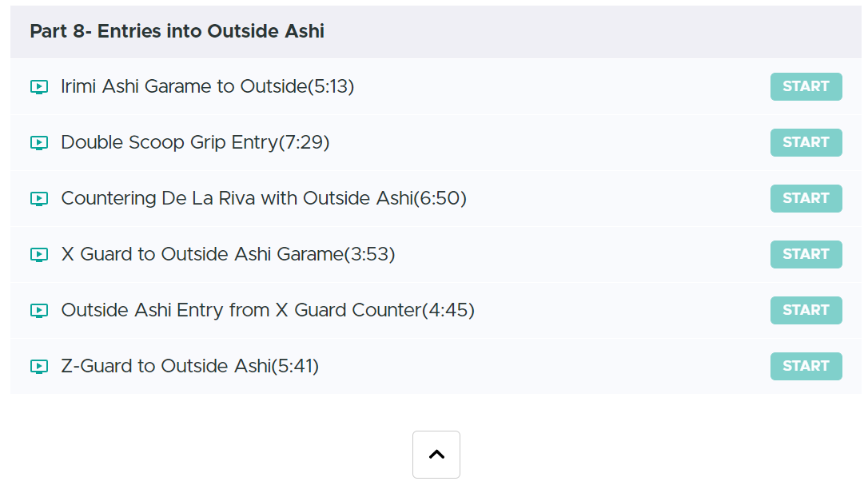Viewport: 868px width, 493px height.
Task: Open Countering De La Riva with Outside Ashi title
Action: pos(264,198)
